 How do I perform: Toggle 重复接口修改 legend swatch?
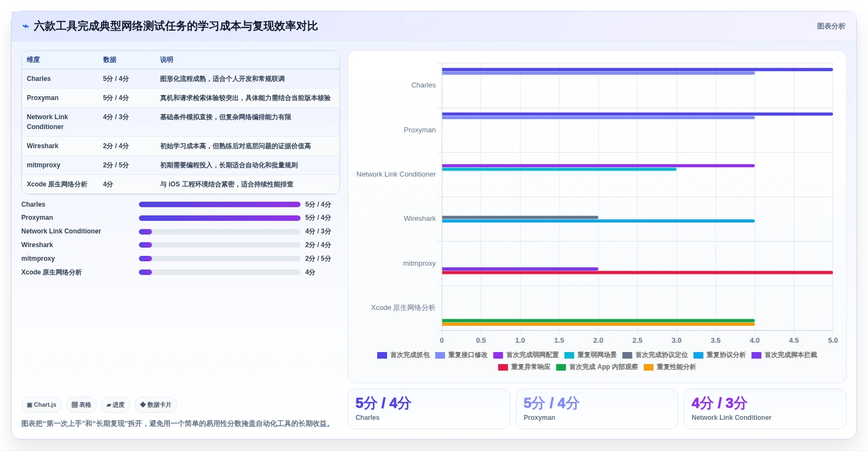440,355
